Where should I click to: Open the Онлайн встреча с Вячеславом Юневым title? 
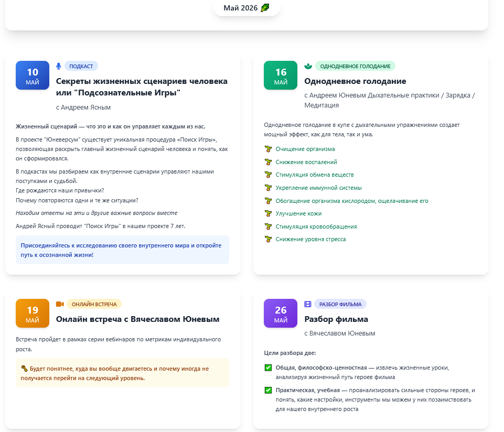coord(137,319)
